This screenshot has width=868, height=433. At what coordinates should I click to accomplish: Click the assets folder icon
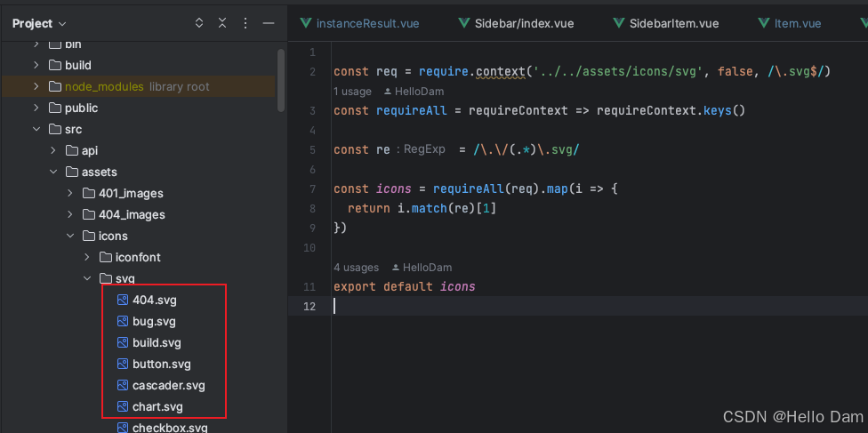coord(71,172)
